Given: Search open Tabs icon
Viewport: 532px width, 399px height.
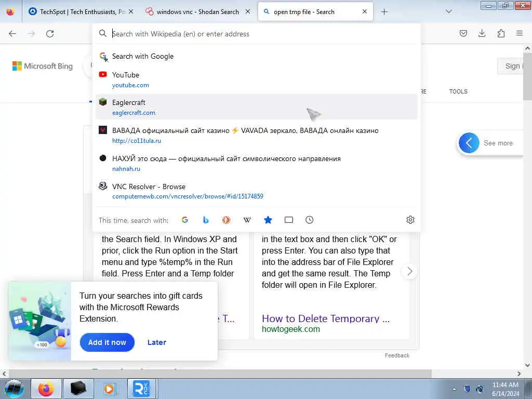Looking at the screenshot, I should (x=289, y=220).
